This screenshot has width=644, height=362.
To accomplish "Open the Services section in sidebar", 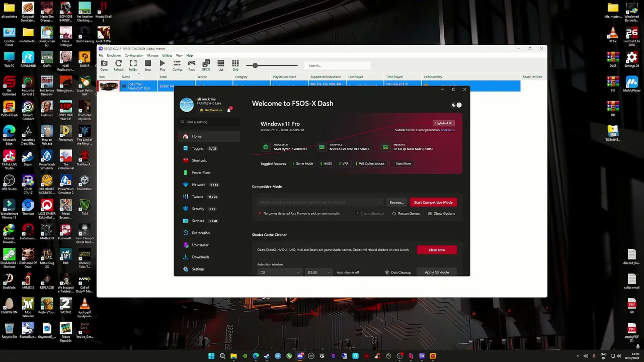I will click(209, 221).
